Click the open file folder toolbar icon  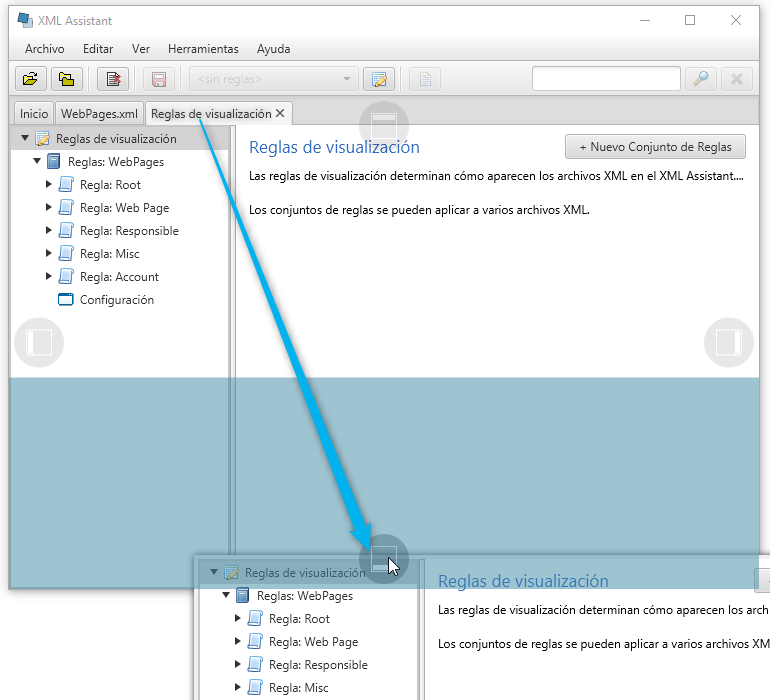31,79
